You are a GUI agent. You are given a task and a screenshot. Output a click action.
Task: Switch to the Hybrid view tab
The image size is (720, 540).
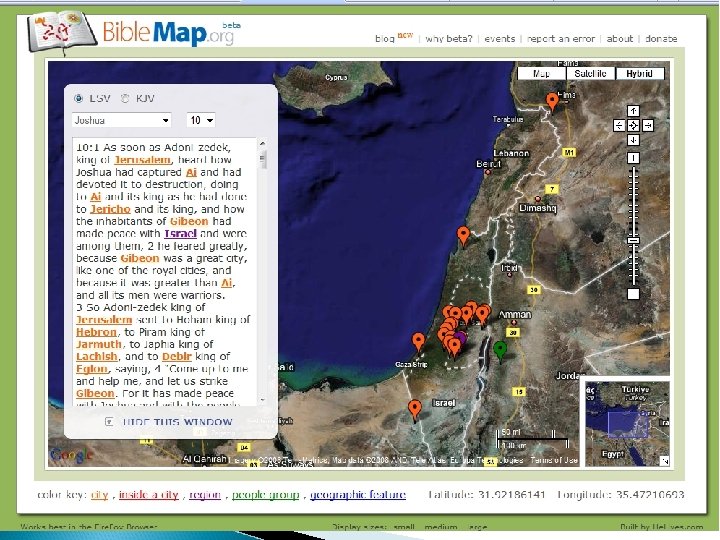[639, 73]
